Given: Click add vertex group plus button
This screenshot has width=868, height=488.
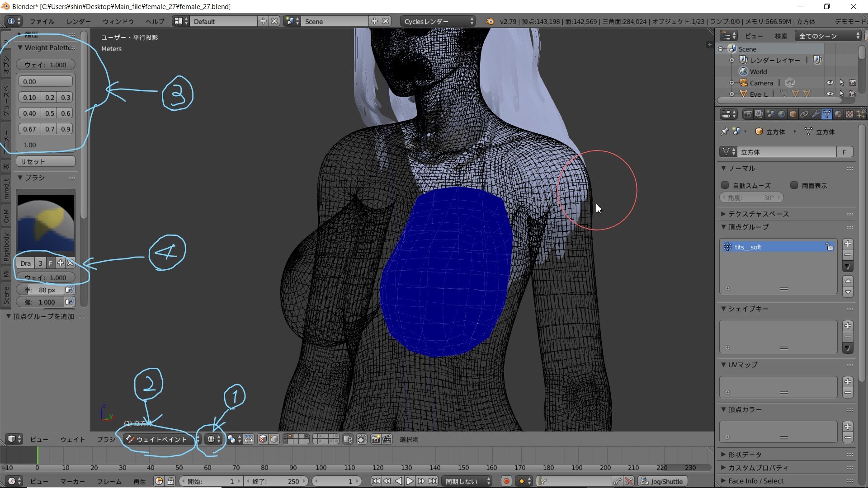Looking at the screenshot, I should coord(848,244).
